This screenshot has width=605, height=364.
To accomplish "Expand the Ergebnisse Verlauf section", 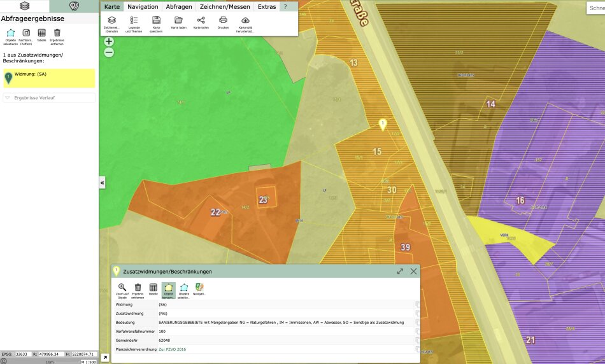I will [49, 98].
